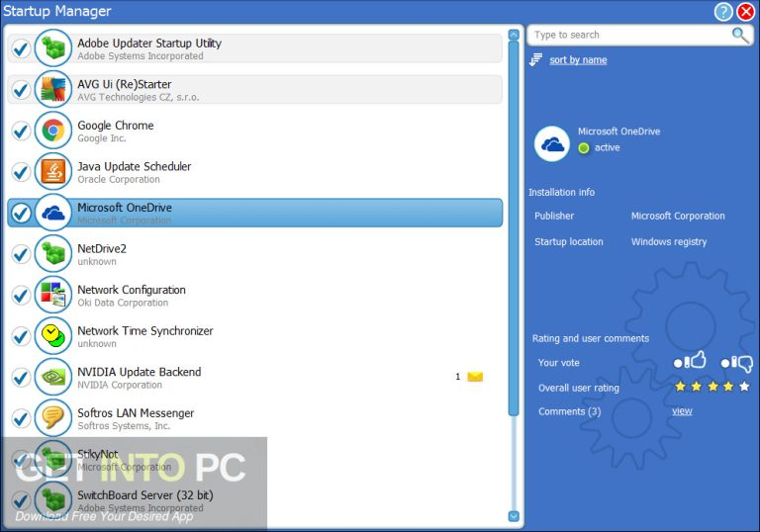
Task: Click the Microsoft OneDrive cloud icon in list
Action: click(53, 213)
